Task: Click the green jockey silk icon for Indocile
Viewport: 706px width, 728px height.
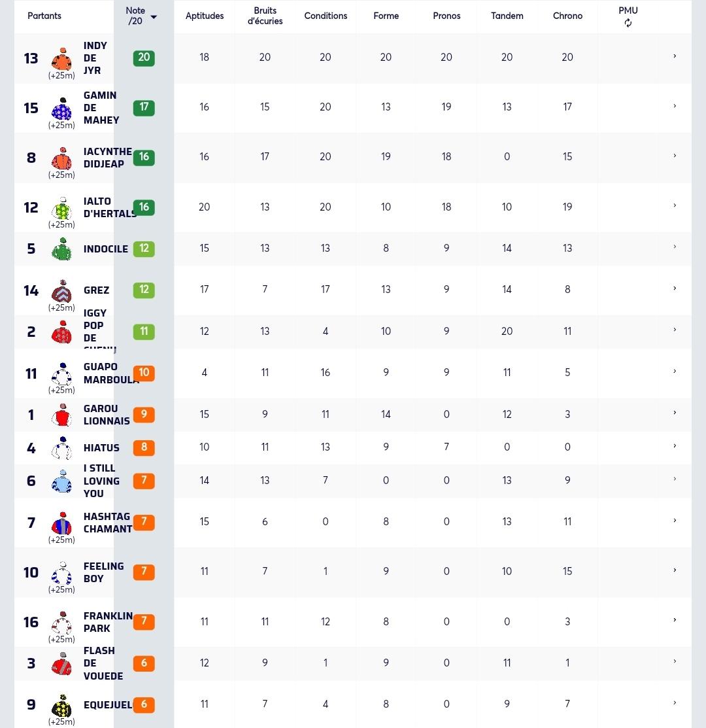Action: coord(61,249)
